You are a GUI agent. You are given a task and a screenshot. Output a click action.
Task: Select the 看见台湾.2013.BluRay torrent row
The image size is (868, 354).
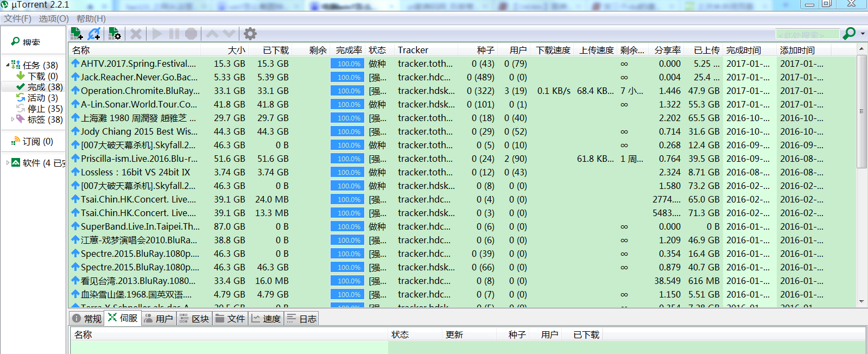[462, 281]
